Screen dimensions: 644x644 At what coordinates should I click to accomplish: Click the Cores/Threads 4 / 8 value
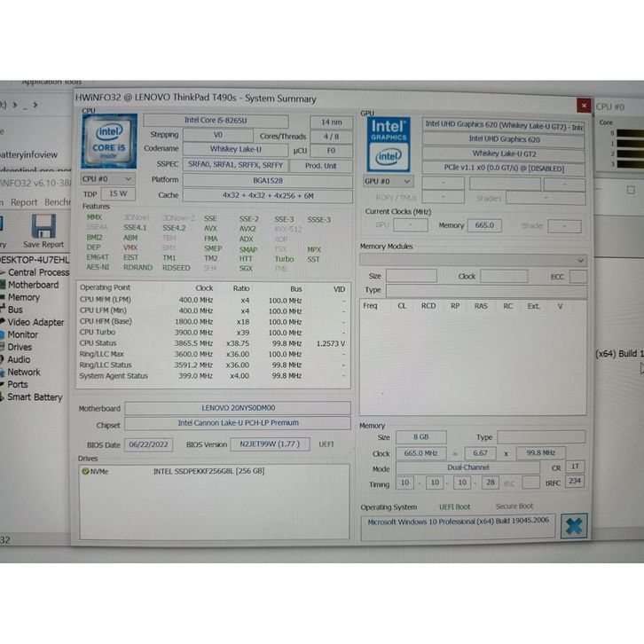pyautogui.click(x=331, y=137)
